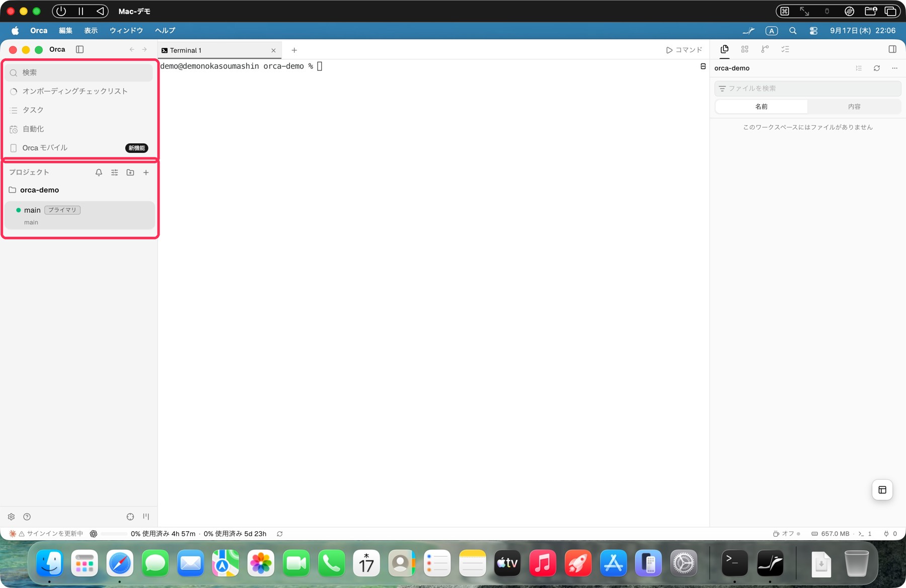The height and width of the screenshot is (588, 906).
Task: Open Control Center in menu bar
Action: click(x=813, y=31)
